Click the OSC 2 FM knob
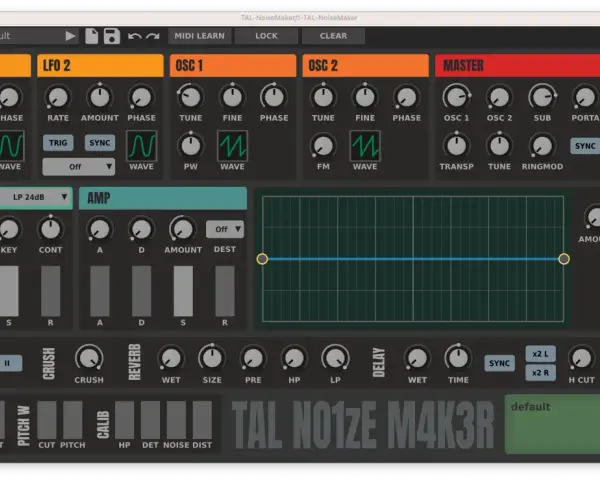Viewport: 600px width, 480px height. pyautogui.click(x=323, y=146)
